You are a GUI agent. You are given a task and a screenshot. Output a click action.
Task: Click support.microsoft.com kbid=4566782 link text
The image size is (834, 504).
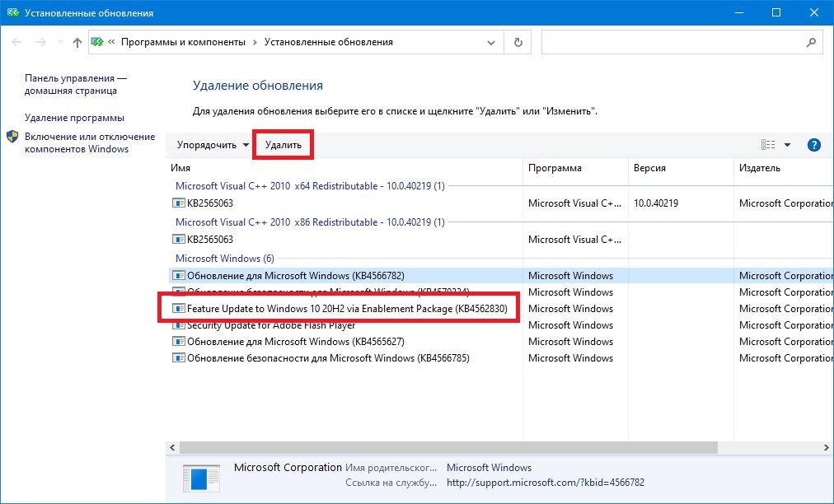click(x=546, y=483)
